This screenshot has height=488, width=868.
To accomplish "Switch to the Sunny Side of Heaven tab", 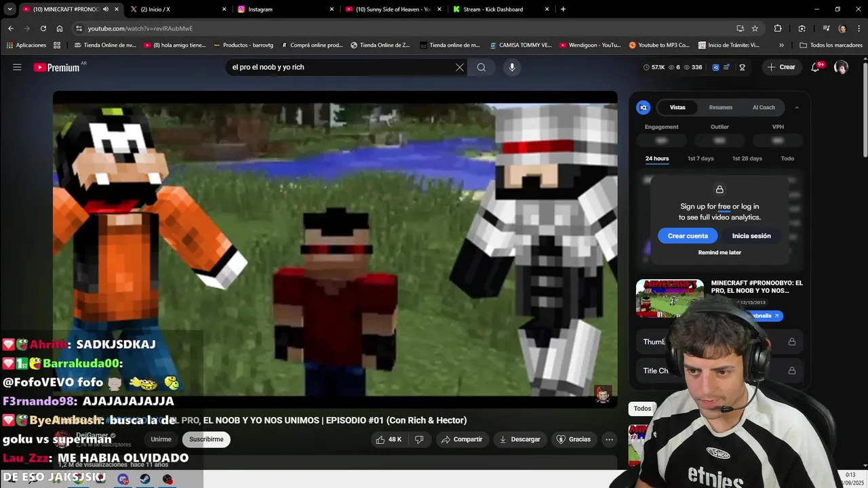I will pos(393,9).
